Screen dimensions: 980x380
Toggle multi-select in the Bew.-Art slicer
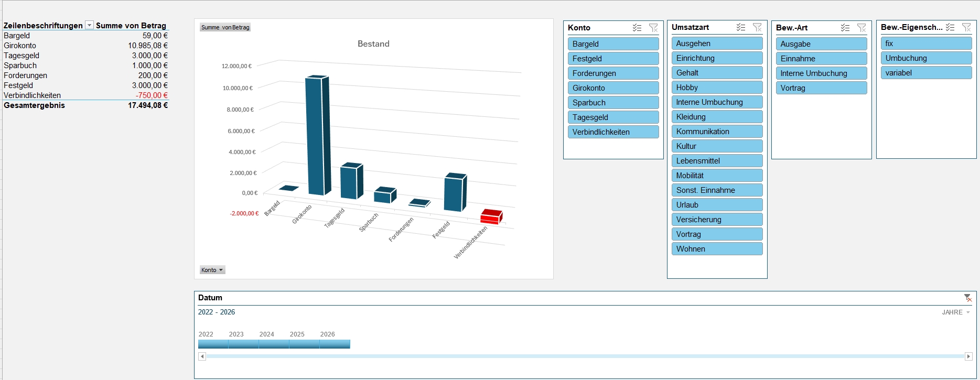click(x=845, y=28)
